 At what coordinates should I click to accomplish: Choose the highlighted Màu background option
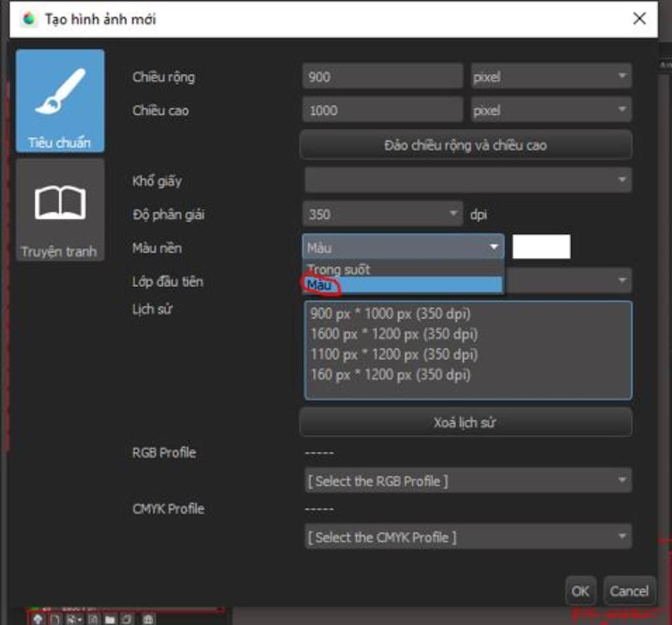coord(403,285)
